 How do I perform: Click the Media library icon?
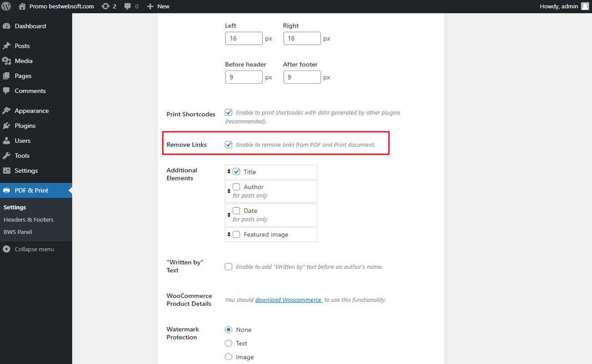pyautogui.click(x=6, y=61)
